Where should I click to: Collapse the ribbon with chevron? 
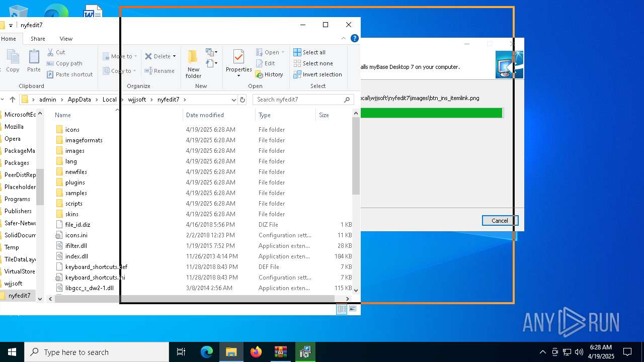pyautogui.click(x=344, y=38)
